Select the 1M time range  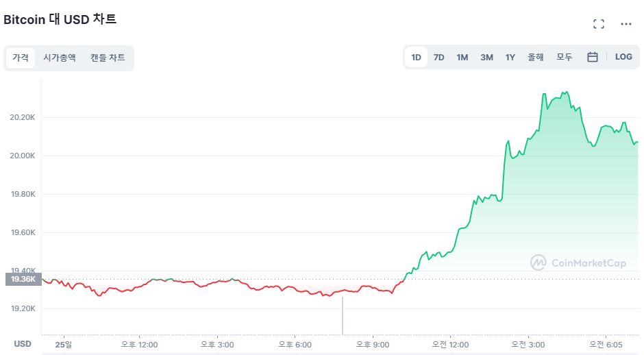tap(462, 58)
